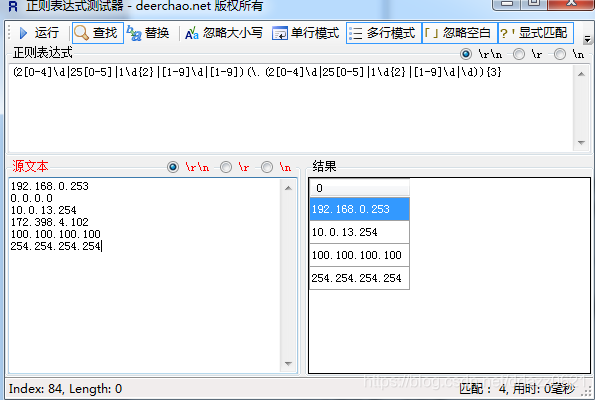This screenshot has height=400, width=595.
Task: Select result row 10.0.13.254
Action: [359, 232]
